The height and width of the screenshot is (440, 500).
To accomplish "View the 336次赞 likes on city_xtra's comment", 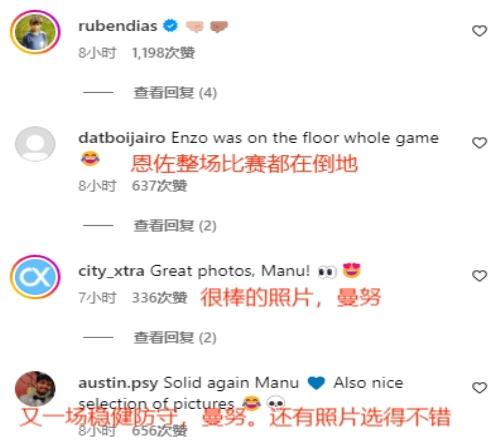I will point(159,298).
